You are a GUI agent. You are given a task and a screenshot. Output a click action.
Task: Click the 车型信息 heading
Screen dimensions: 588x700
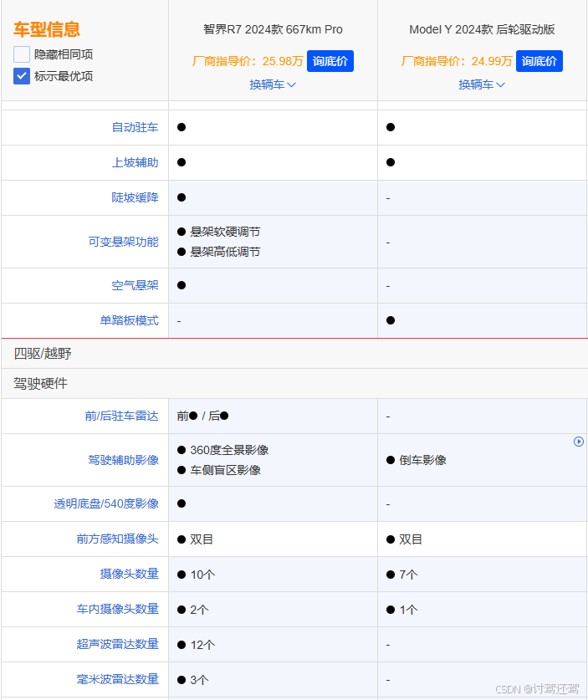[47, 29]
